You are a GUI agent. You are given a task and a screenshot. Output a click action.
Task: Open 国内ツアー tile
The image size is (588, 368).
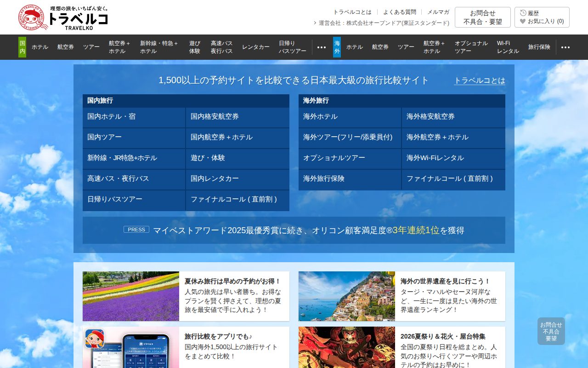click(134, 138)
